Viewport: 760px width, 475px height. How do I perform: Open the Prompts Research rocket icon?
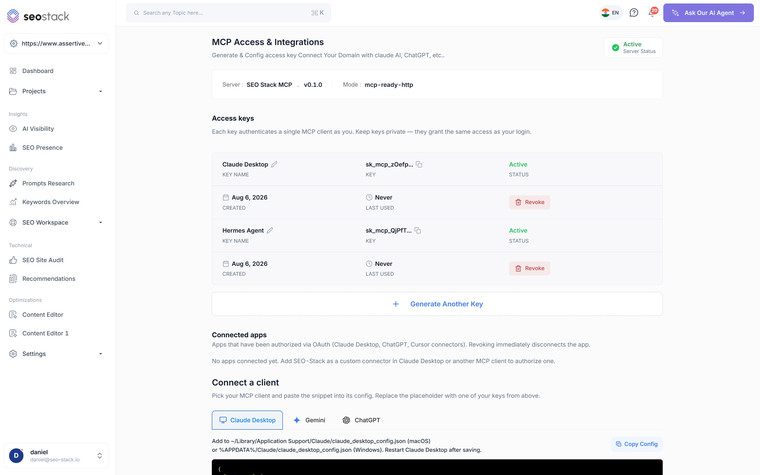click(13, 183)
